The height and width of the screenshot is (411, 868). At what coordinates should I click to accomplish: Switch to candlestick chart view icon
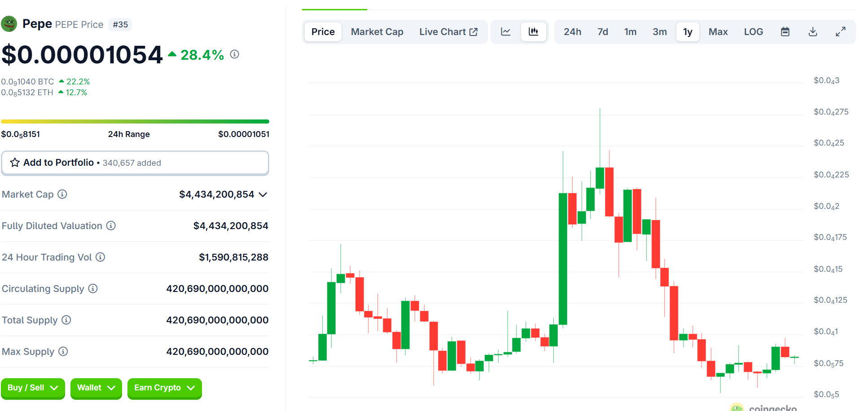(534, 32)
